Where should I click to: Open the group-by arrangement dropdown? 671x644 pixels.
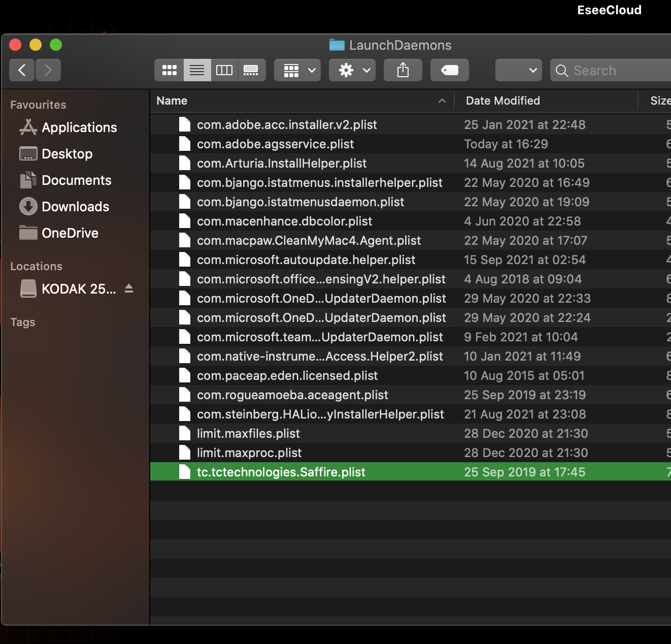297,70
